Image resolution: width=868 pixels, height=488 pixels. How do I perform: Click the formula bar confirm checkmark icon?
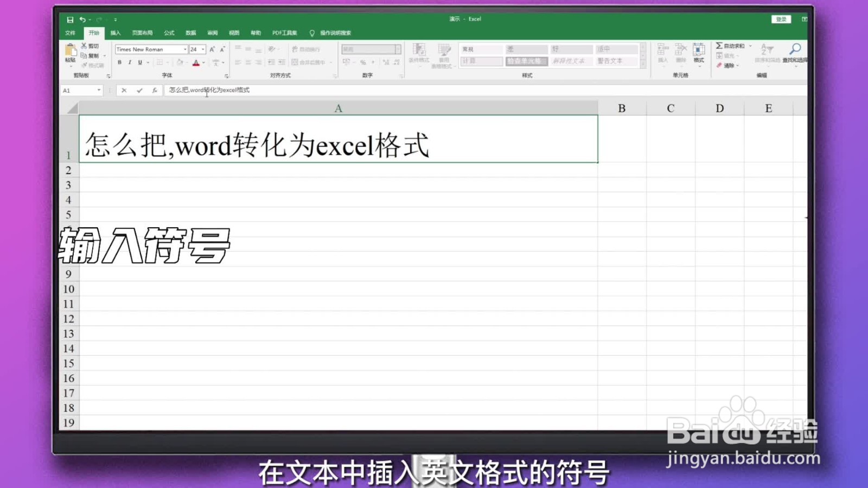point(139,91)
